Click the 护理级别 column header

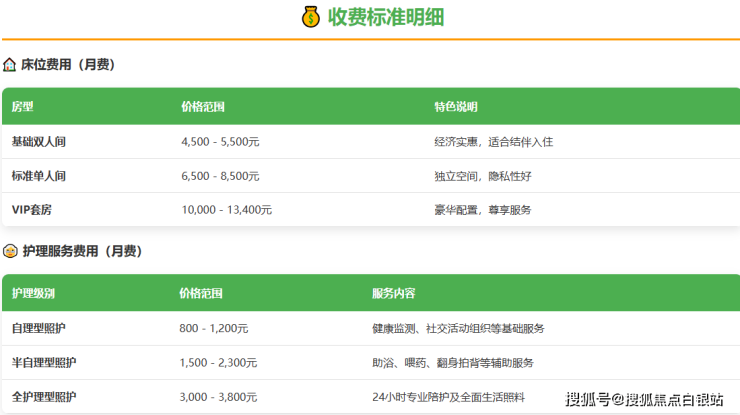[x=33, y=293]
